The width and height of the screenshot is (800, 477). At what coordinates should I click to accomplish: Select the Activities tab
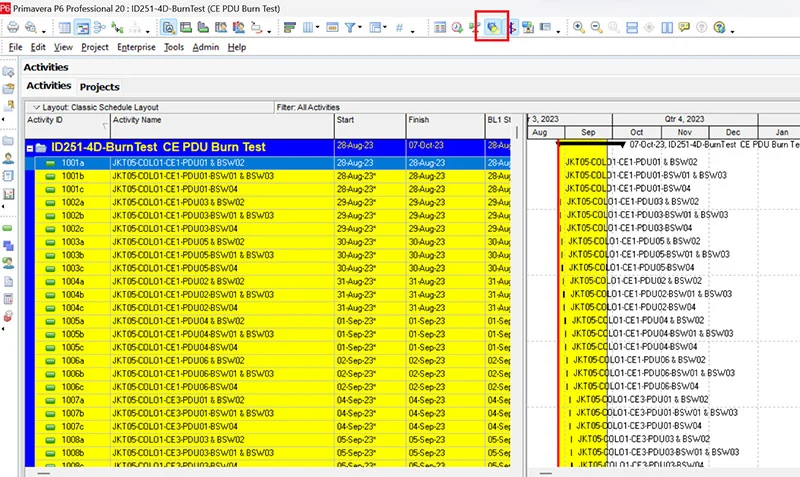point(48,86)
